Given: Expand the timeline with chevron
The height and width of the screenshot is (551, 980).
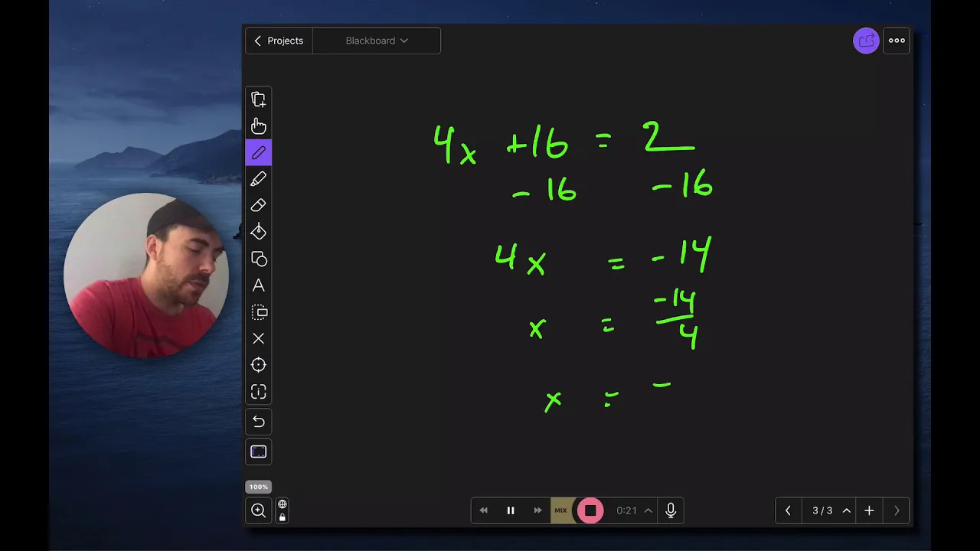Looking at the screenshot, I should (648, 510).
